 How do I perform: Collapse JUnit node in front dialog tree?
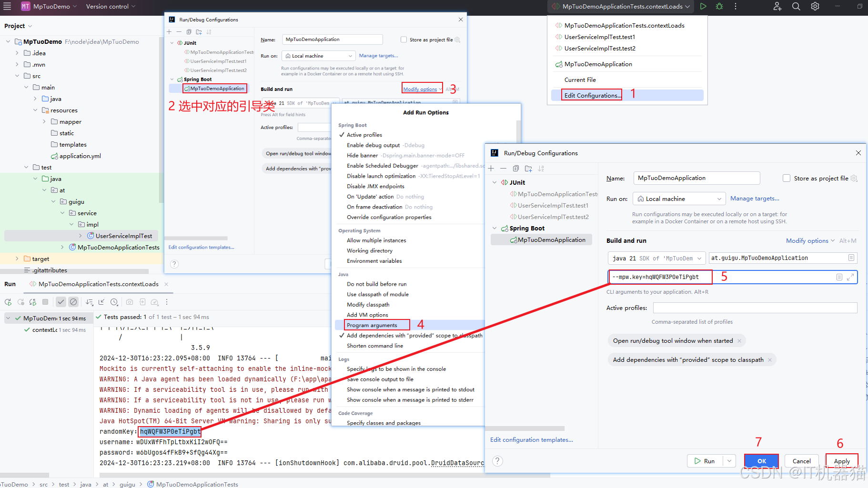click(495, 182)
